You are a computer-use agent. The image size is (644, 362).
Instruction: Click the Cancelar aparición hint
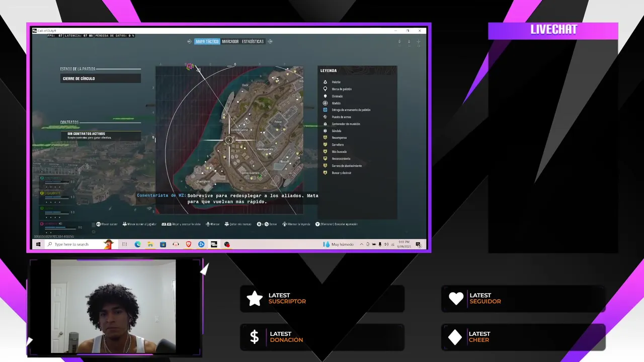[x=337, y=224]
